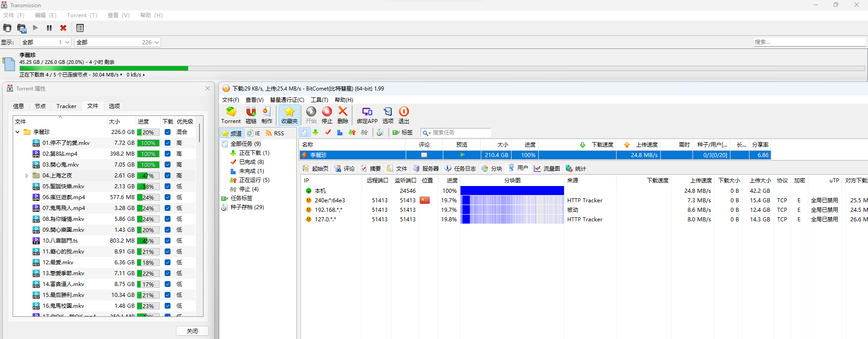Open BitComet 选项 options icon

pos(388,115)
